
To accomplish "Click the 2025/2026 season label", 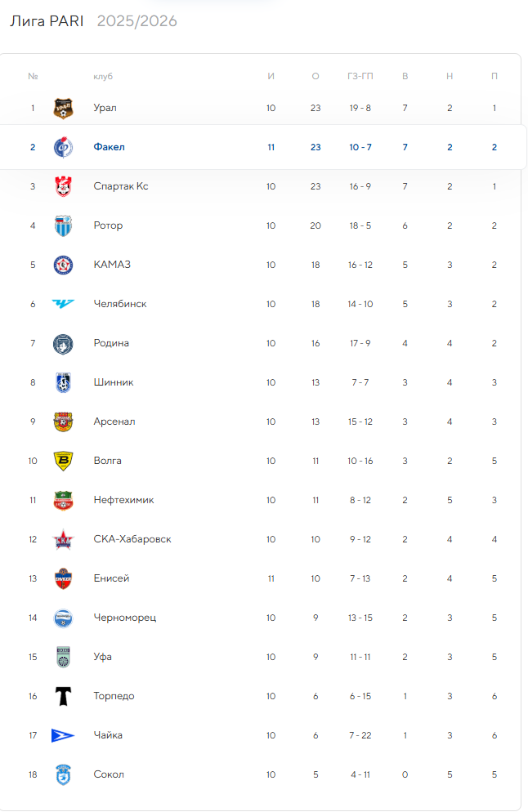I will pyautogui.click(x=136, y=21).
